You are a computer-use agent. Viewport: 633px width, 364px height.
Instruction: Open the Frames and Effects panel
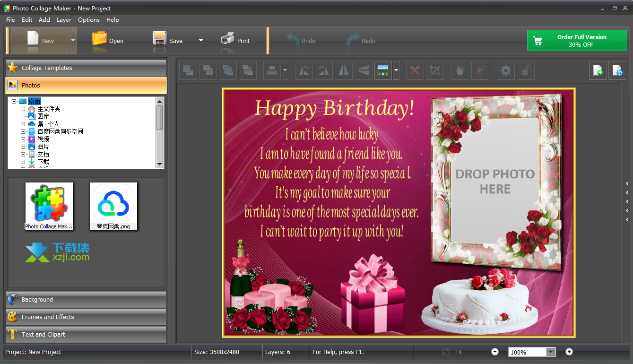(86, 317)
